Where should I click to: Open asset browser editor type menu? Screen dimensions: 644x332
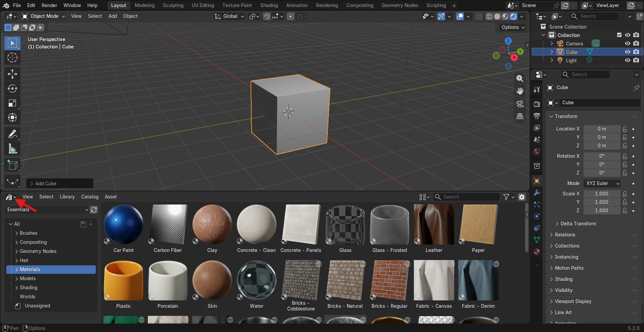tap(11, 197)
